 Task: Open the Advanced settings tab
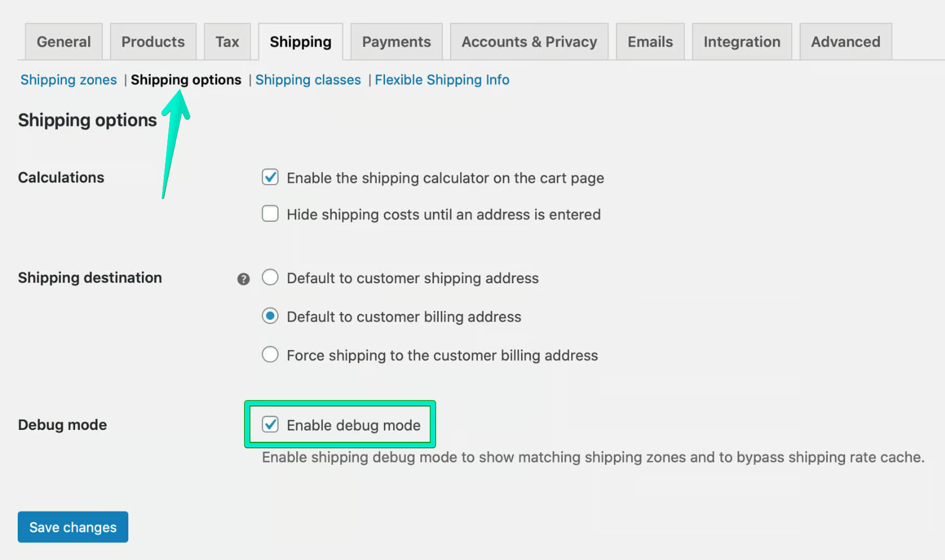[x=845, y=41]
